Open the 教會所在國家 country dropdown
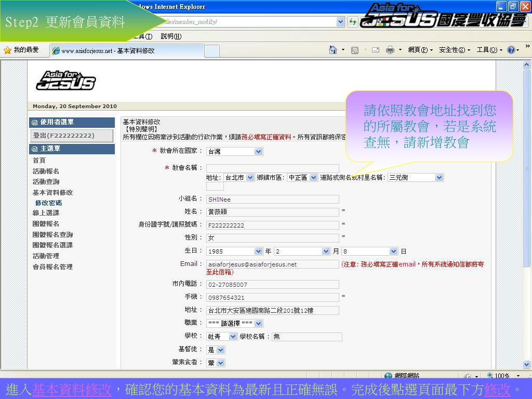Image resolution: width=532 pixels, height=399 pixels. [x=258, y=152]
